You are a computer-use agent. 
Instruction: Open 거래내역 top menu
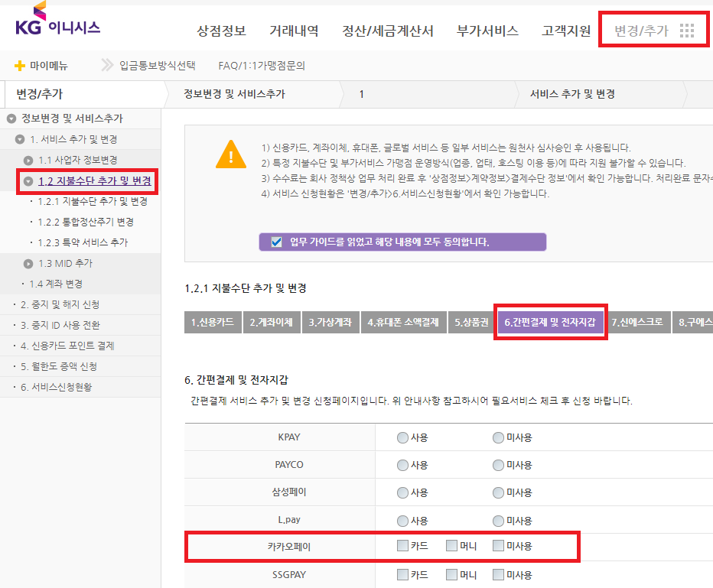click(x=294, y=31)
